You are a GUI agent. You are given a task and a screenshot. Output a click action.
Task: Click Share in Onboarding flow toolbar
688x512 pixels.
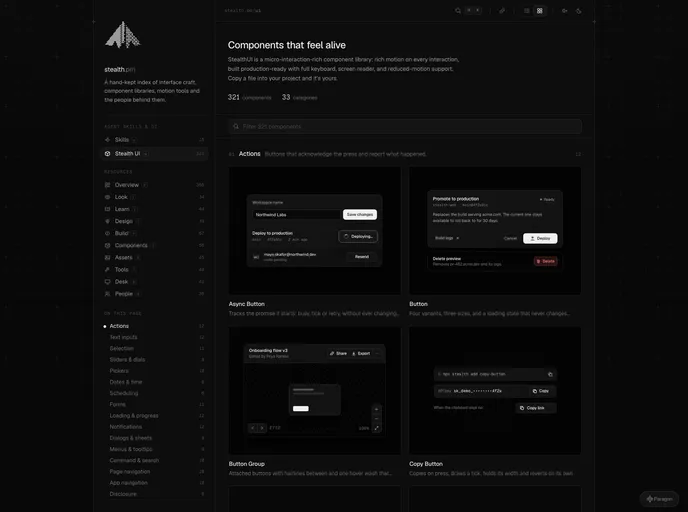click(x=338, y=353)
